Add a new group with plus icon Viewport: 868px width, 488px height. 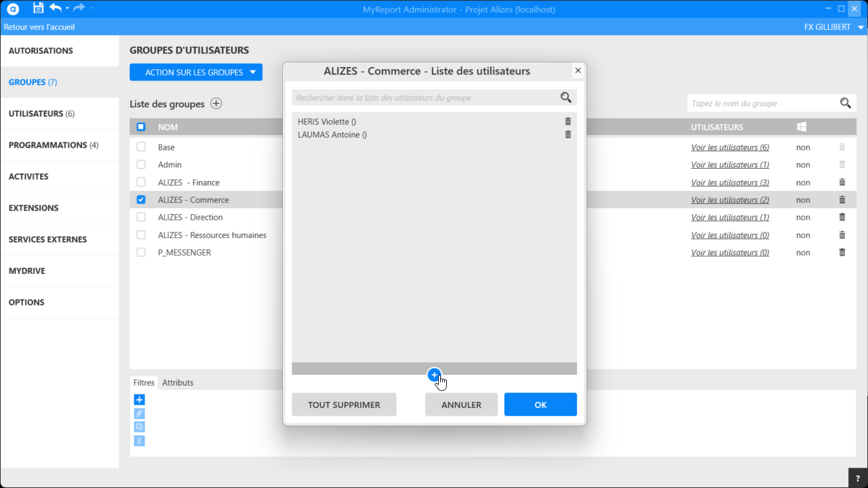pos(216,104)
